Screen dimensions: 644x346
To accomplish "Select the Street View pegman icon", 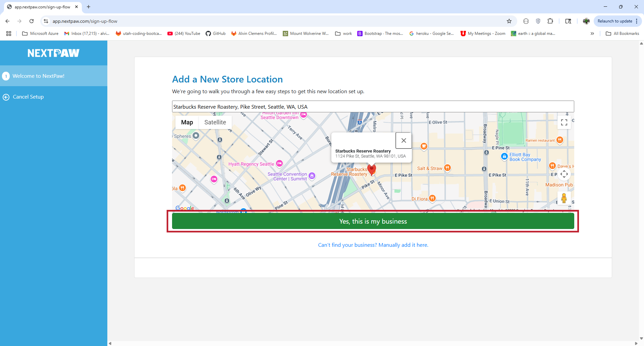I will click(564, 198).
